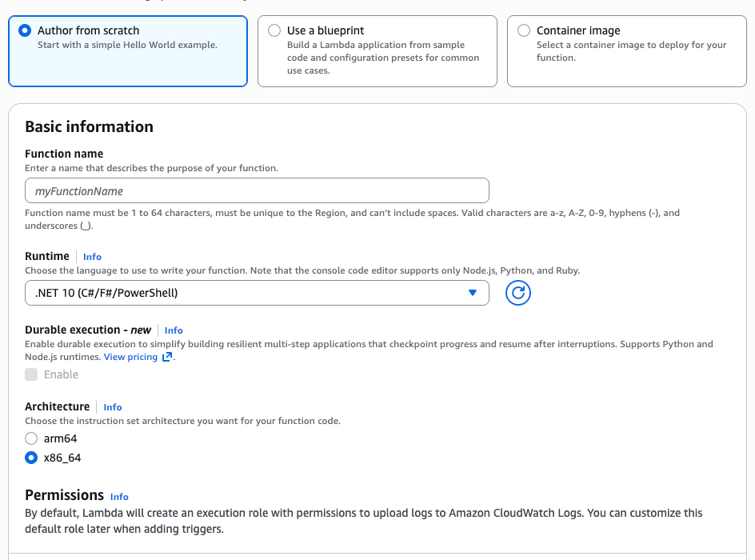This screenshot has width=755, height=560.
Task: Expand the Runtime dropdown arrow
Action: 472,293
